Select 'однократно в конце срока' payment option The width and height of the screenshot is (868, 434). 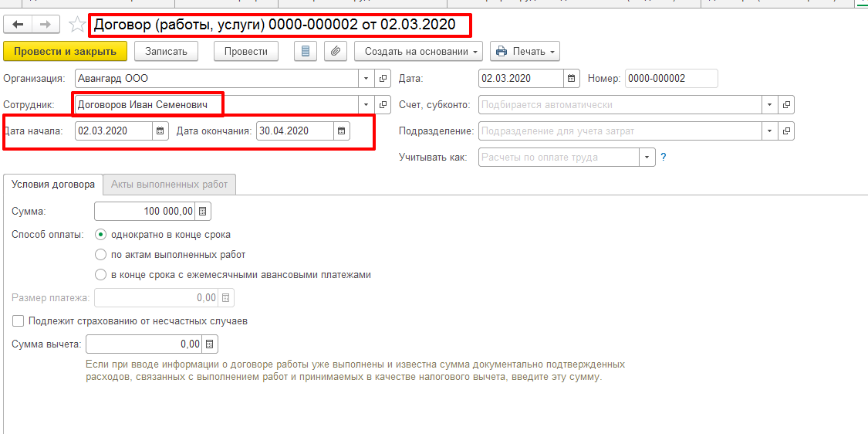[x=100, y=235]
